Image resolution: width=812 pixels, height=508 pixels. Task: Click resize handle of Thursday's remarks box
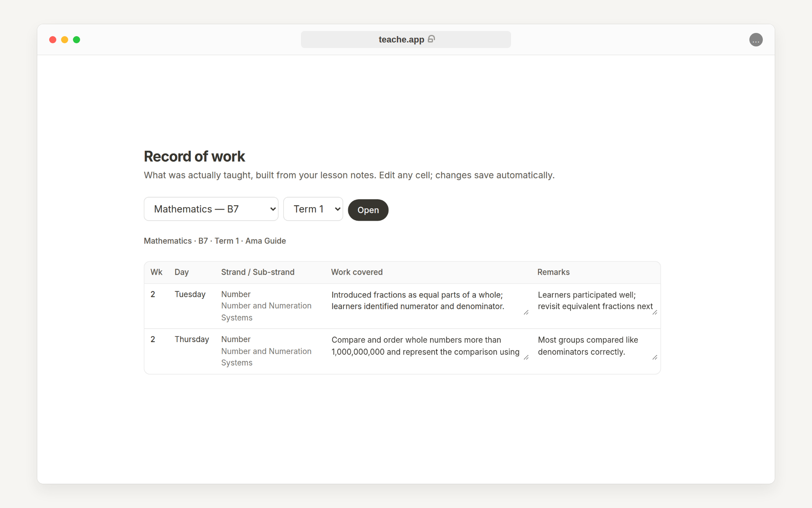tap(655, 357)
